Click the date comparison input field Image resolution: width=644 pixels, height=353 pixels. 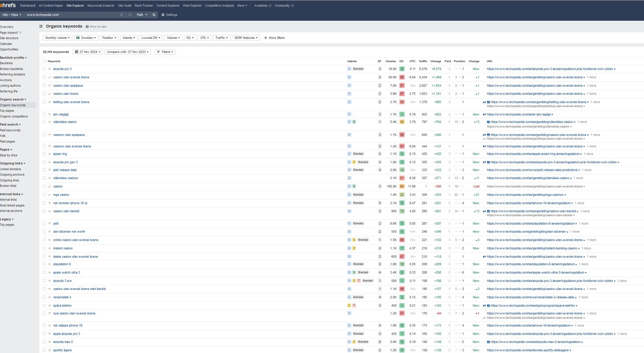coord(127,52)
